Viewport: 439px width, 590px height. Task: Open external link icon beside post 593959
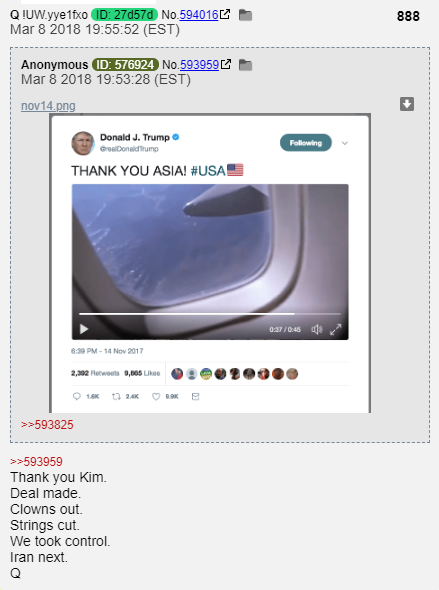[226, 64]
